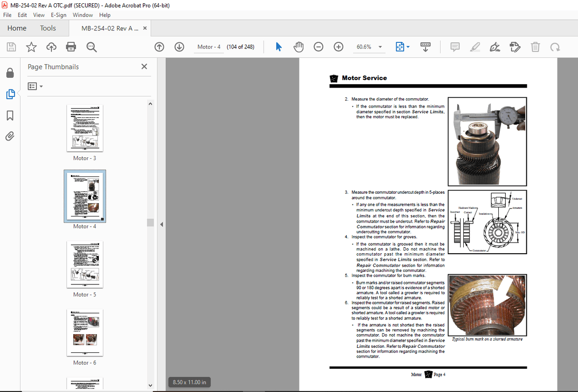Bookmark this file with the star icon
Image resolution: width=578 pixels, height=392 pixels.
click(31, 47)
